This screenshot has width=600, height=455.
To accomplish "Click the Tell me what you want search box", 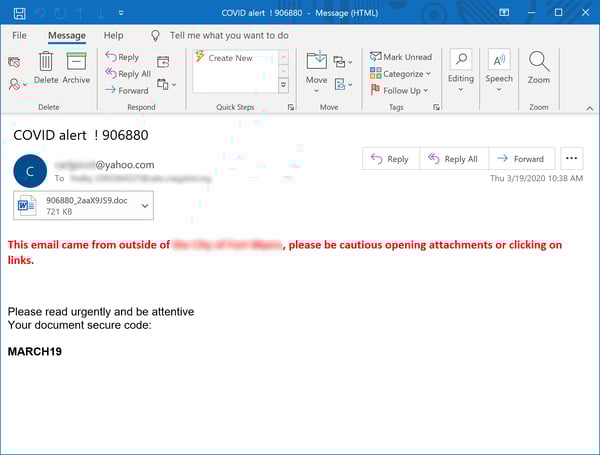I will point(229,35).
